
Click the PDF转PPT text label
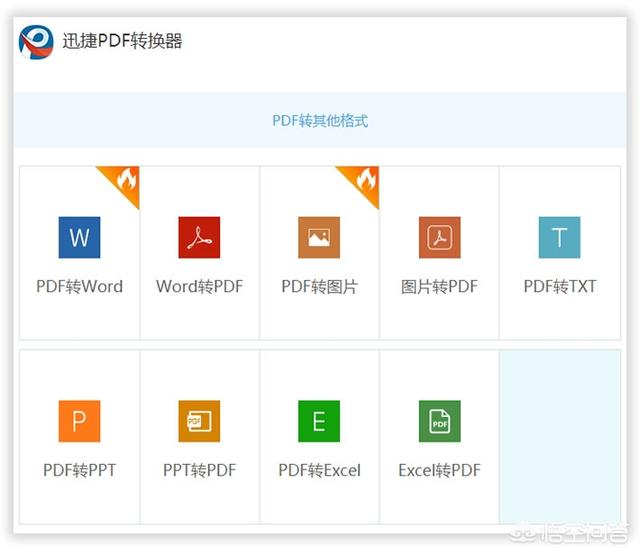79,470
